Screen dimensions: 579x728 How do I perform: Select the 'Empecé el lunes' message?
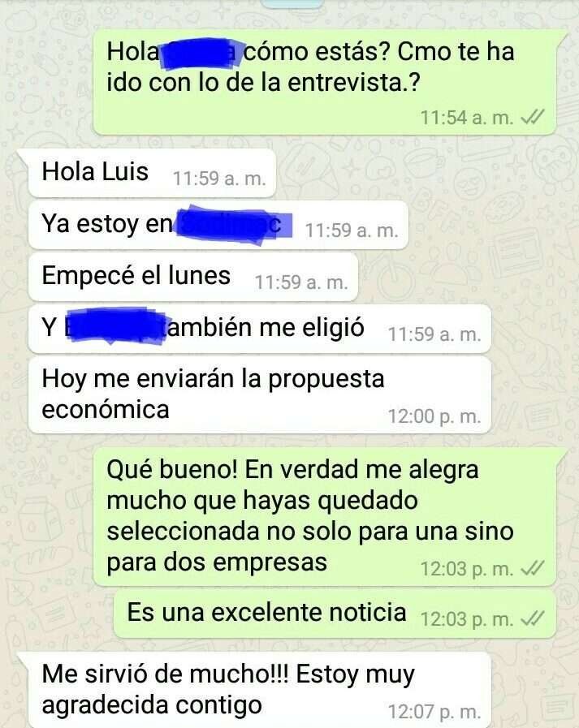192,278
